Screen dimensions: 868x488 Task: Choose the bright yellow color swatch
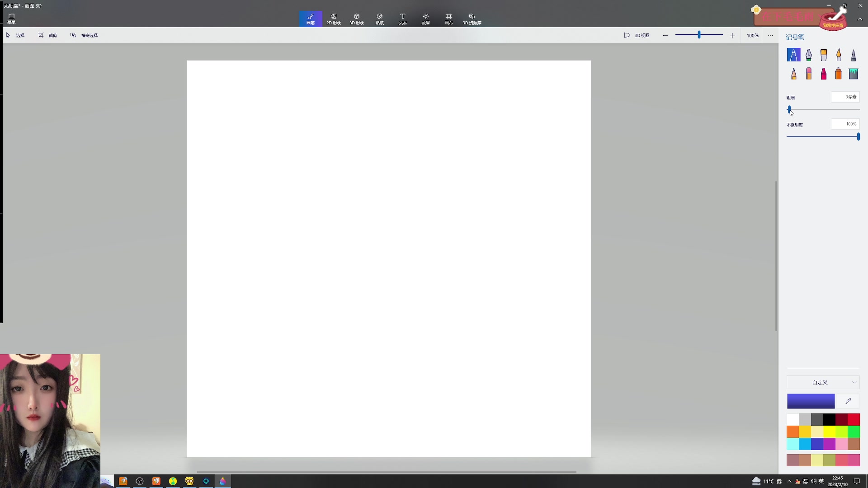click(829, 432)
